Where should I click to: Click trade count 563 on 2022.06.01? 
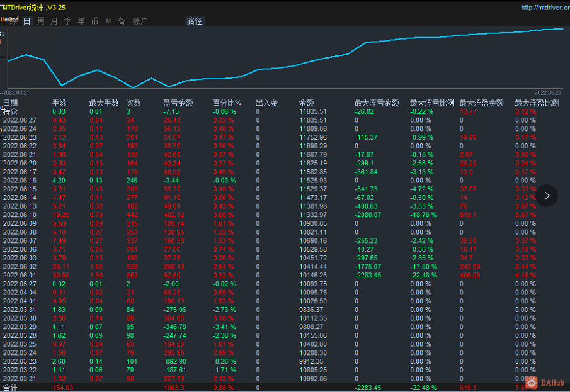point(132,276)
